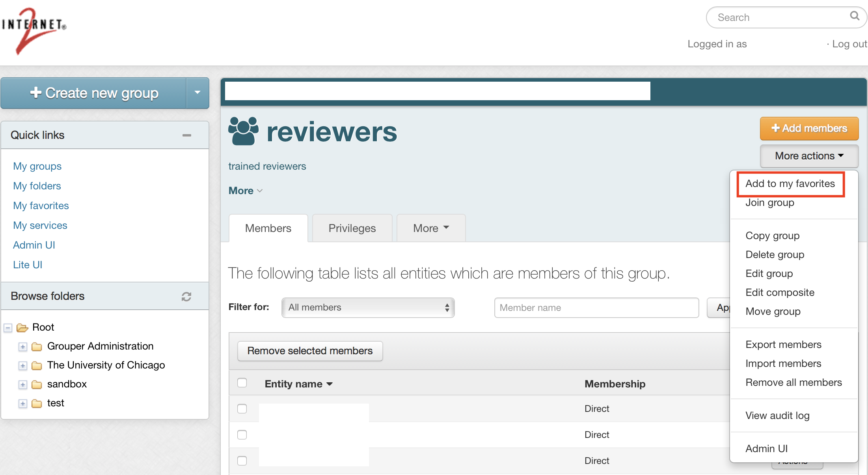This screenshot has width=868, height=475.
Task: Collapse the Root folder node
Action: pos(7,327)
